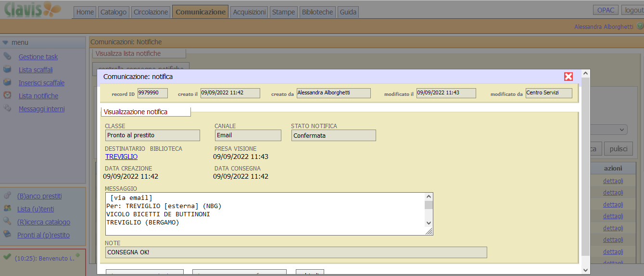Click the Messaggi interni icon

pos(7,108)
